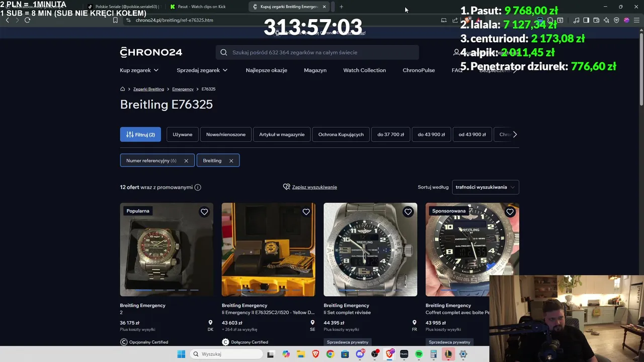The image size is (644, 362).
Task: Favorite the yellow case Emergency II listing
Action: coord(306,212)
